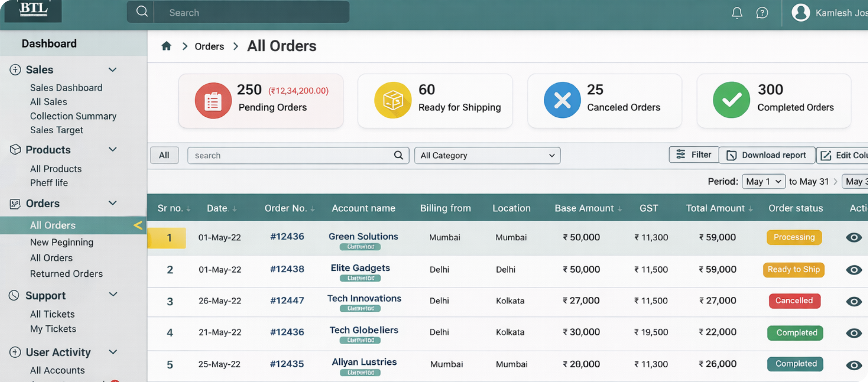Click the blue Canceled Orders X icon
868x382 pixels.
pos(562,101)
